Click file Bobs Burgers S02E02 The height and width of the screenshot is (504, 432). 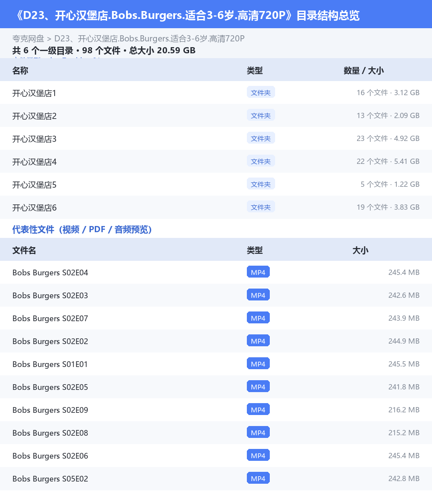pos(50,341)
